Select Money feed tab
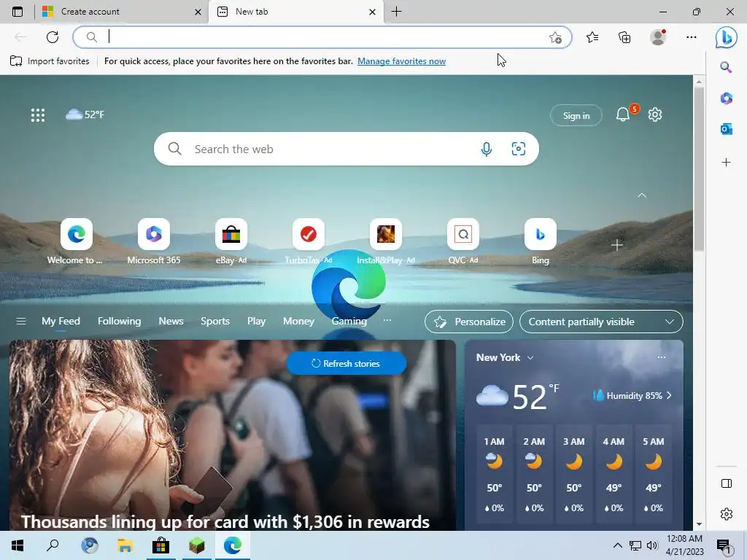Viewport: 747px width, 560px height. coord(298,322)
